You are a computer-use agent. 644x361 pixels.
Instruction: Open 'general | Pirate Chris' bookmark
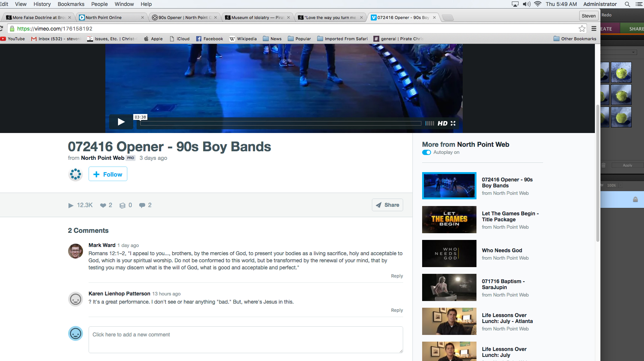398,39
